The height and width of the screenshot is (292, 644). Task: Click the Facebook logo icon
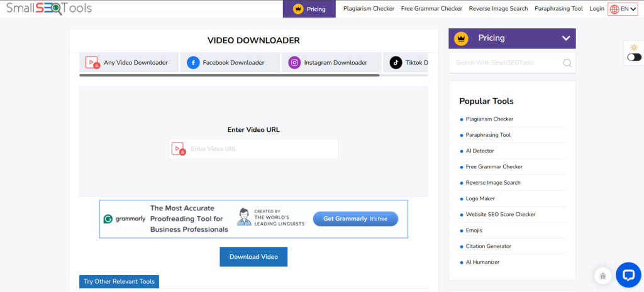click(193, 63)
